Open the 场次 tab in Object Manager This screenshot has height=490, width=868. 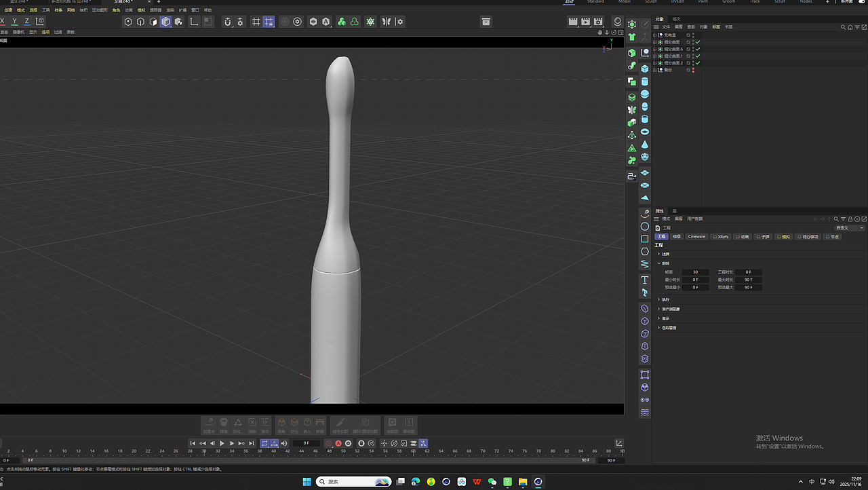tap(676, 19)
